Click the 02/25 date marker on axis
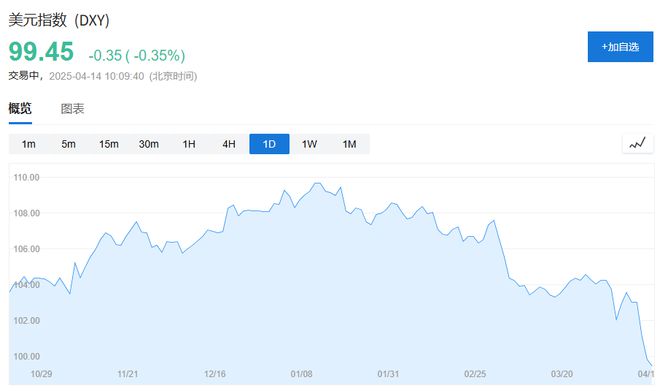The height and width of the screenshot is (391, 660). click(x=475, y=374)
